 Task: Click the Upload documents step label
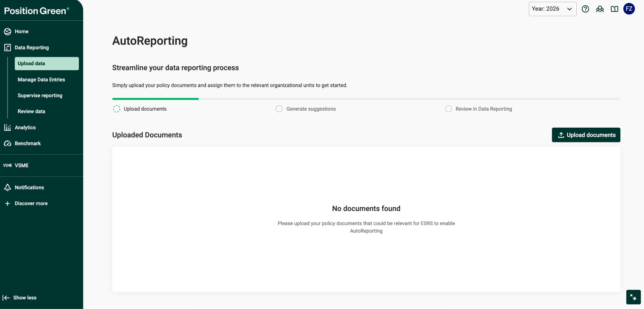click(145, 109)
